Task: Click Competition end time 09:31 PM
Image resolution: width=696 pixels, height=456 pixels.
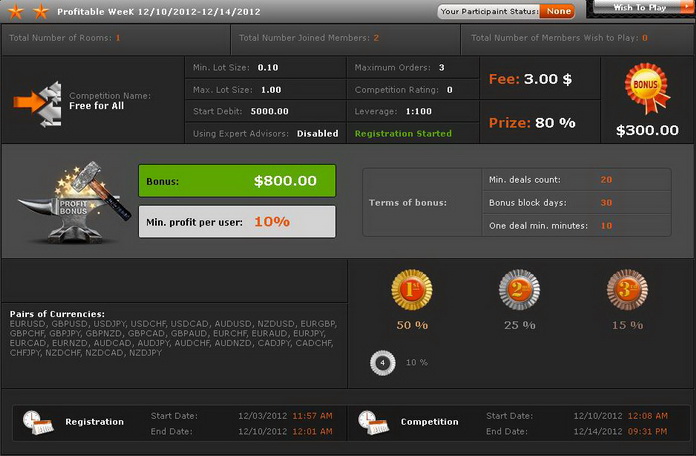Action: 647,431
